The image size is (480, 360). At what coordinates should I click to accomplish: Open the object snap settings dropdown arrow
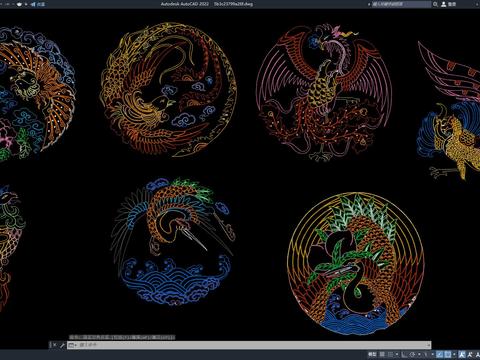tap(454, 354)
